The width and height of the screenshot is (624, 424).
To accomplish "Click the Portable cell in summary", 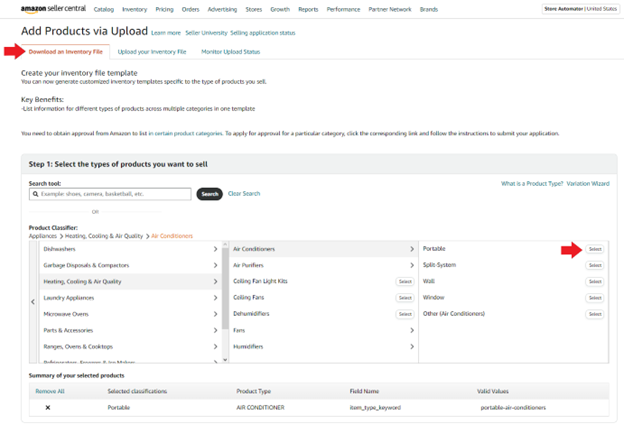I will [x=119, y=408].
